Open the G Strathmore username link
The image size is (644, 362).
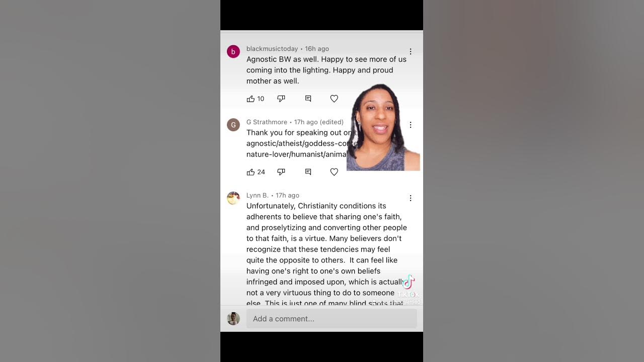pos(267,122)
